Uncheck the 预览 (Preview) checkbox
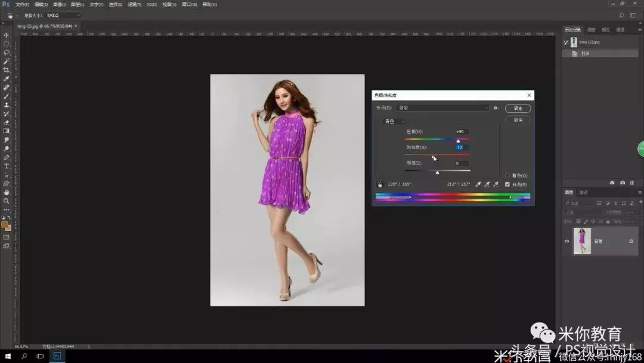 click(507, 184)
